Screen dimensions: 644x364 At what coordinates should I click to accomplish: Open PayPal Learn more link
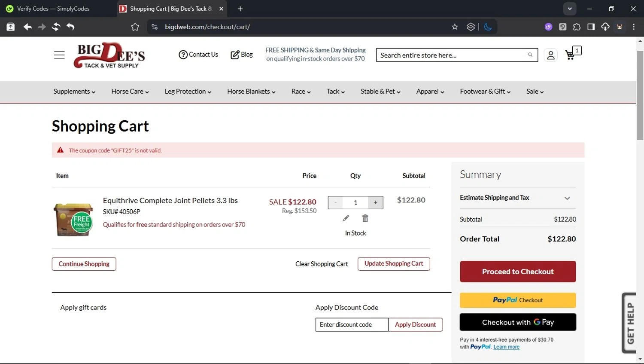coord(506,347)
